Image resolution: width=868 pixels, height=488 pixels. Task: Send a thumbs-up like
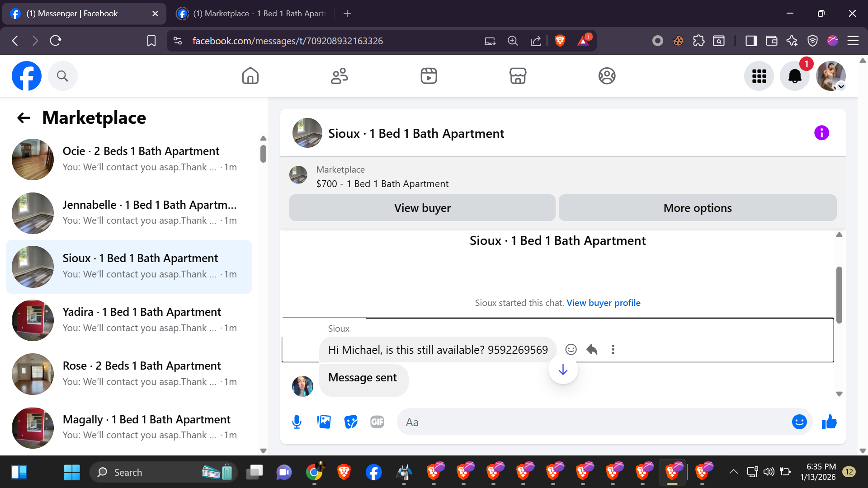coord(829,422)
